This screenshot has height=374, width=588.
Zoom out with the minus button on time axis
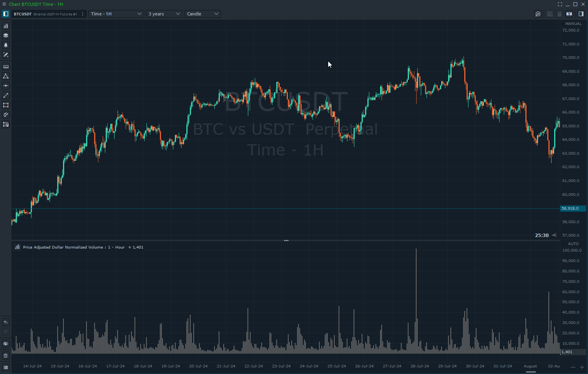coord(573,367)
